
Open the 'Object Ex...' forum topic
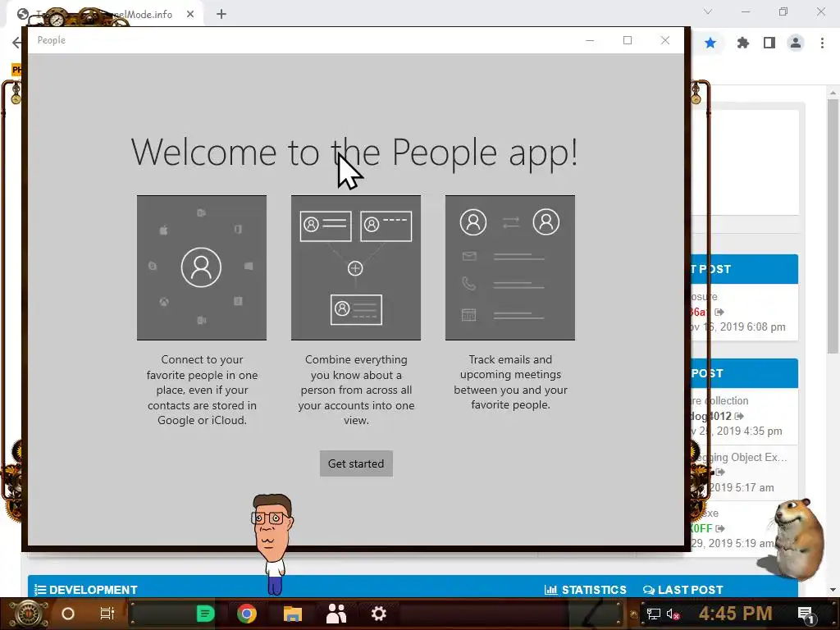[x=741, y=457]
